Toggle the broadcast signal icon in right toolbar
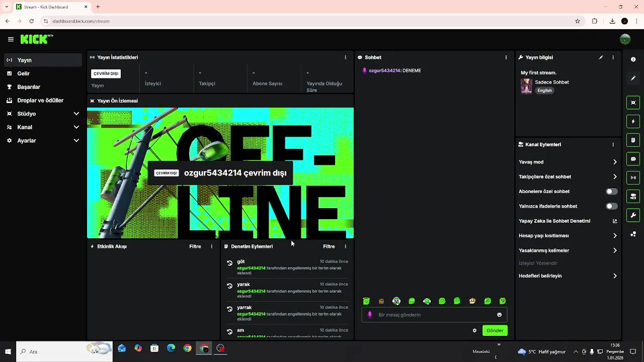644x362 pixels. (633, 177)
